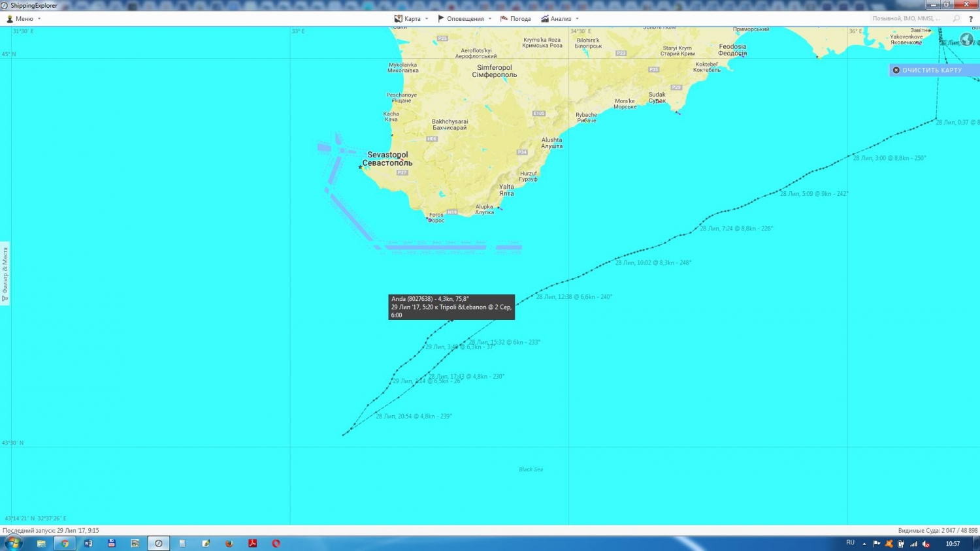Open Firefox from the taskbar
This screenshot has width=980, height=551.
point(229,543)
